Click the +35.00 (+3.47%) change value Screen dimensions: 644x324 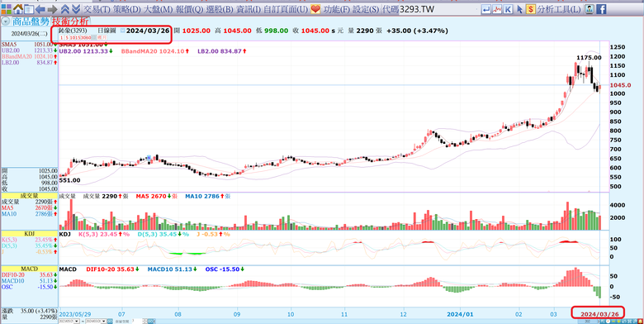pyautogui.click(x=417, y=31)
